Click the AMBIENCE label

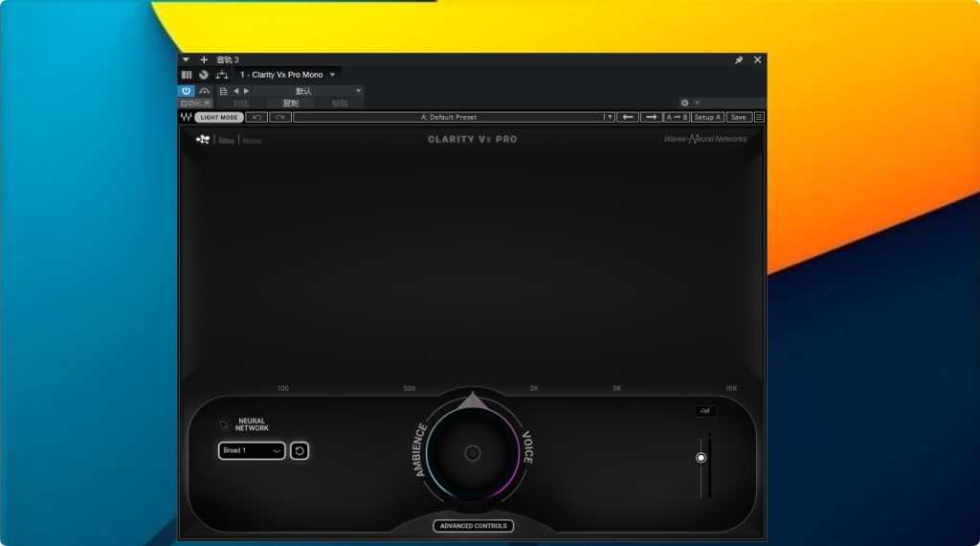pyautogui.click(x=420, y=449)
